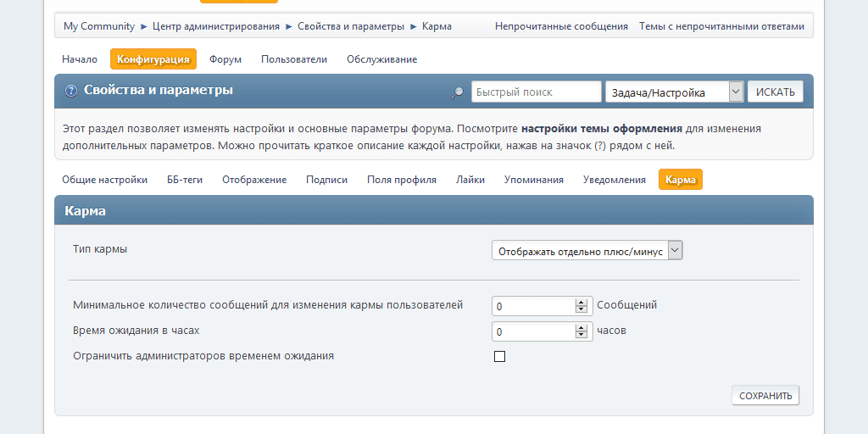Select the Лайки settings tab
Screen dimensions: 868x434
(x=470, y=180)
